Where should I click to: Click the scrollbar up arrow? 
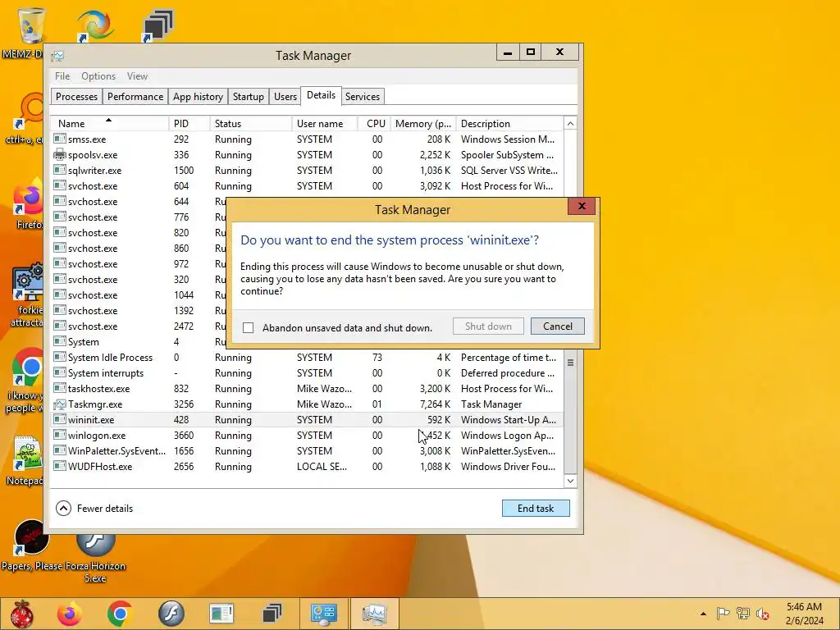(x=571, y=124)
